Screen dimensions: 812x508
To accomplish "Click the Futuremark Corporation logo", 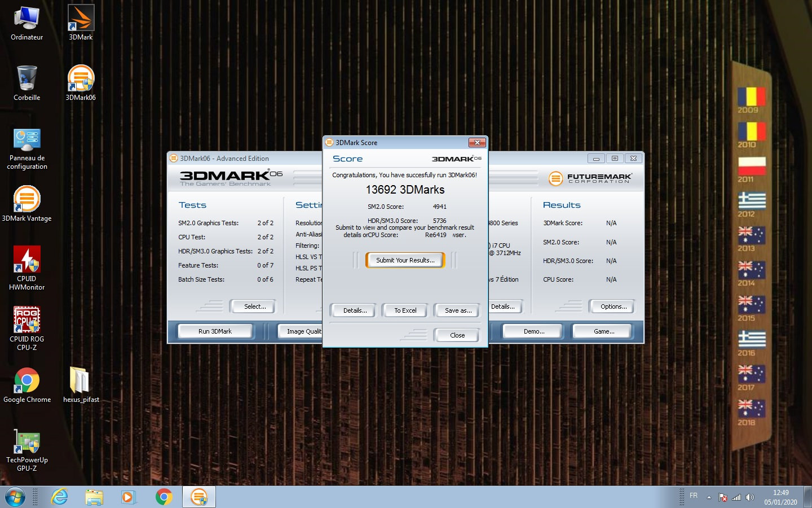I will pos(590,178).
